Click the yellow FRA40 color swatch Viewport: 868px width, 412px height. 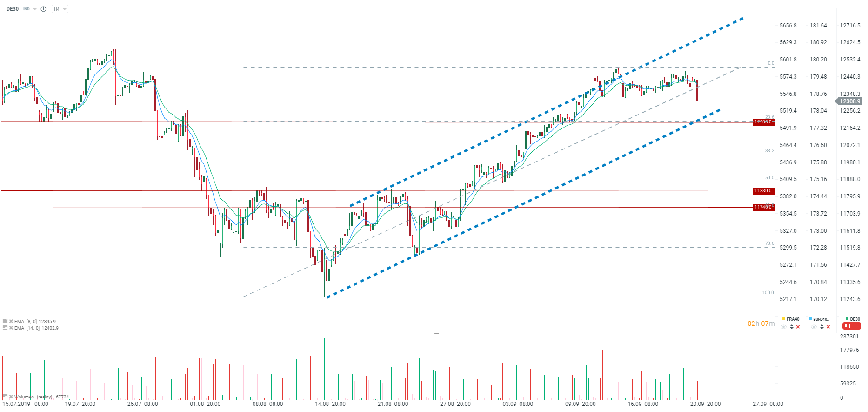784,319
